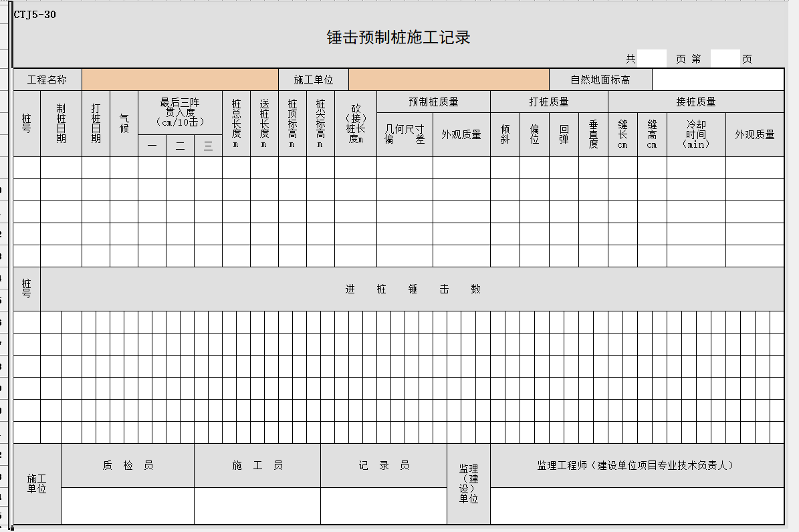This screenshot has height=532, width=799.
Task: Select the 冷却时间 (min) header cell
Action: [x=695, y=134]
